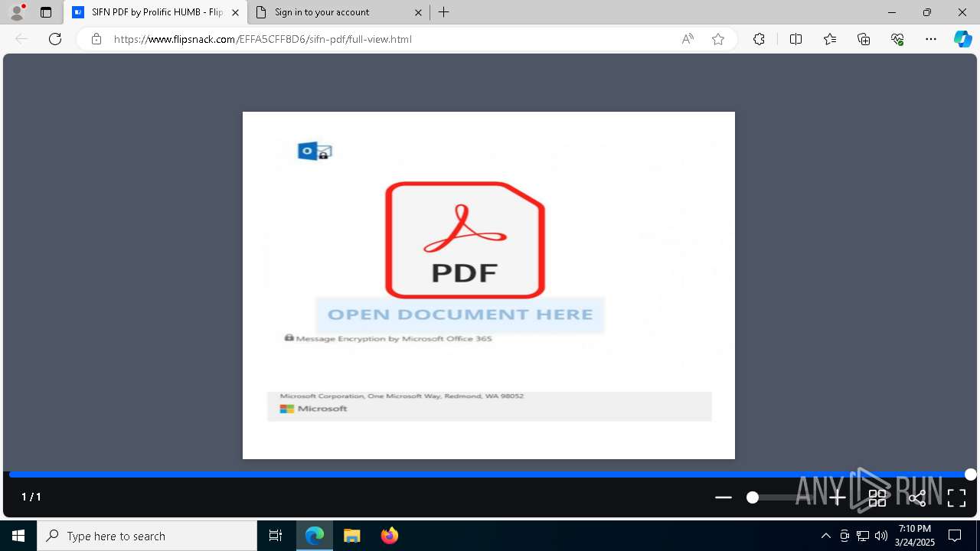Open the Windows Start menu
This screenshot has height=551, width=980.
pyautogui.click(x=18, y=536)
